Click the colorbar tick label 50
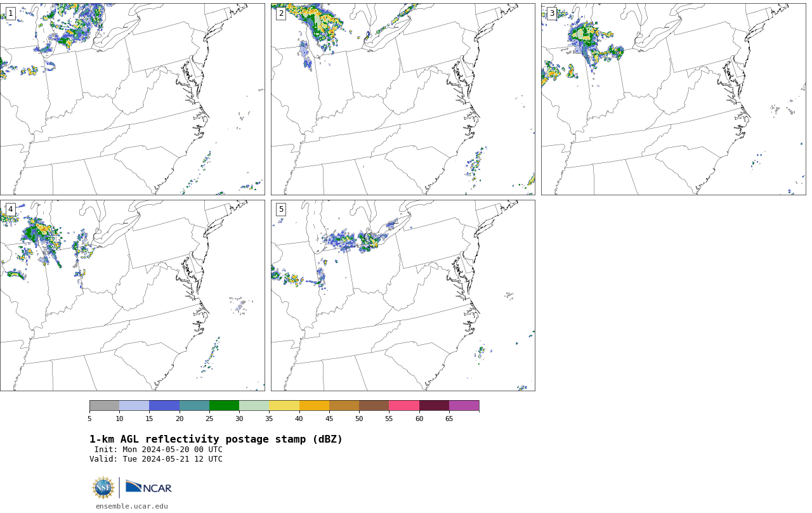 coord(359,419)
